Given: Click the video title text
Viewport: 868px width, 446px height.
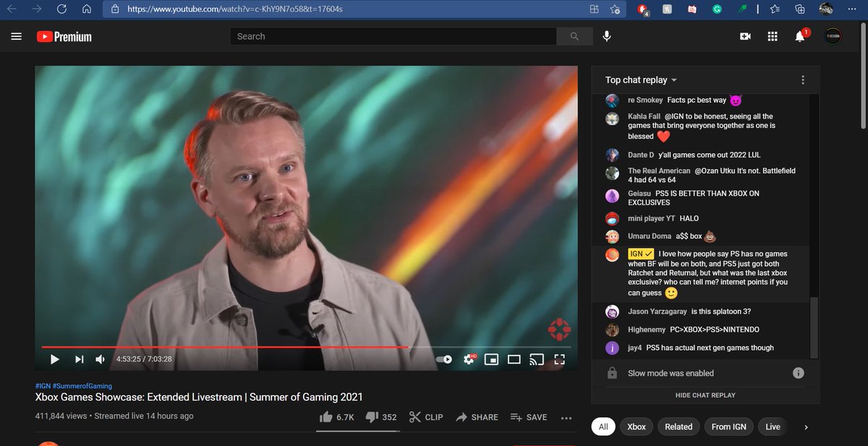Looking at the screenshot, I should click(x=199, y=397).
